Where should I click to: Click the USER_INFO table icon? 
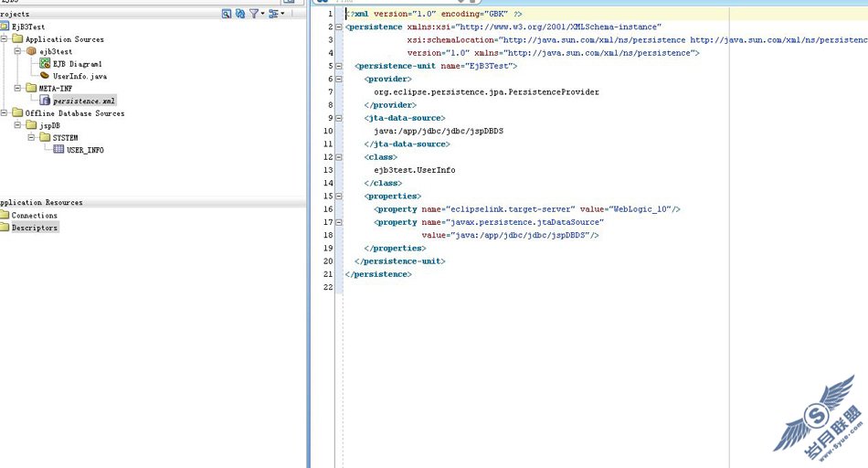click(x=58, y=149)
